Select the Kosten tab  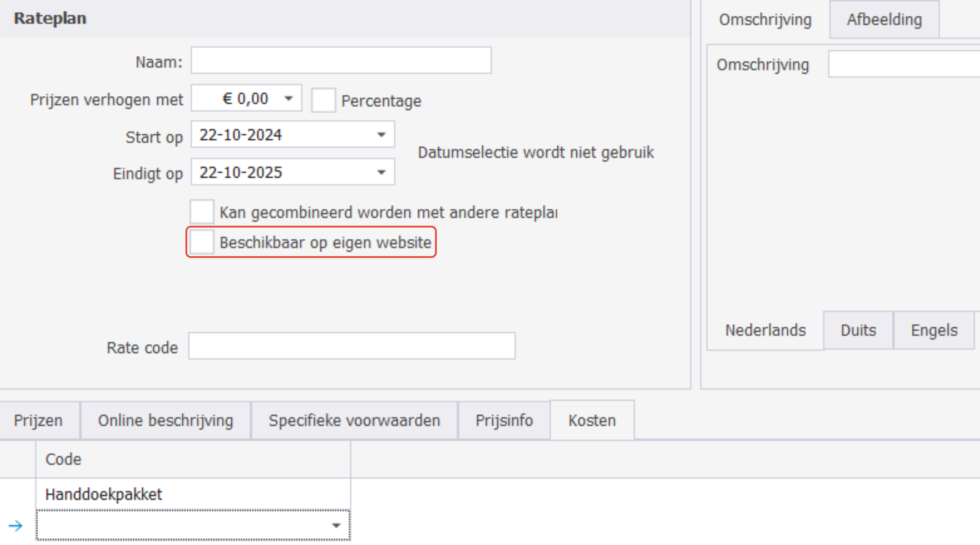pos(592,421)
